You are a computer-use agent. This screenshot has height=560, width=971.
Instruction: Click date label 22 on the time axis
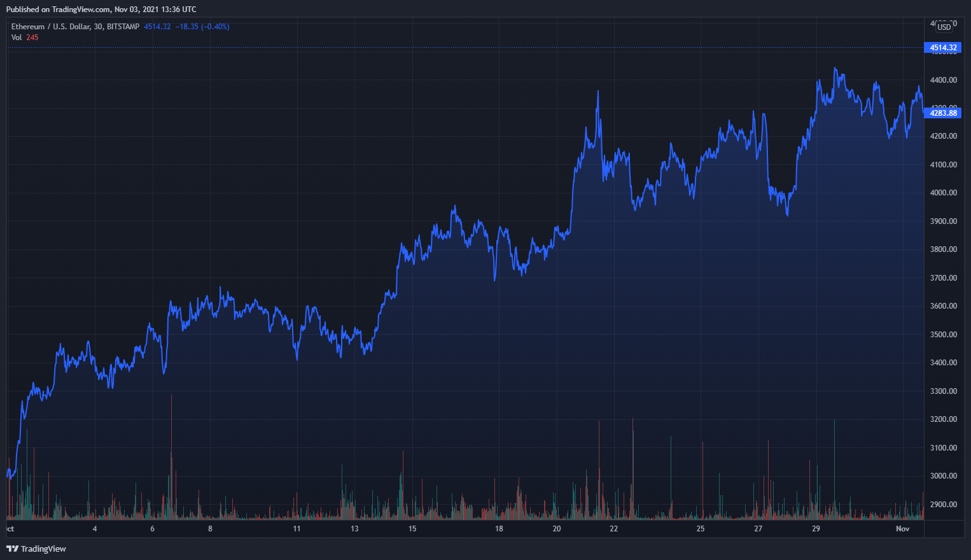pyautogui.click(x=614, y=529)
